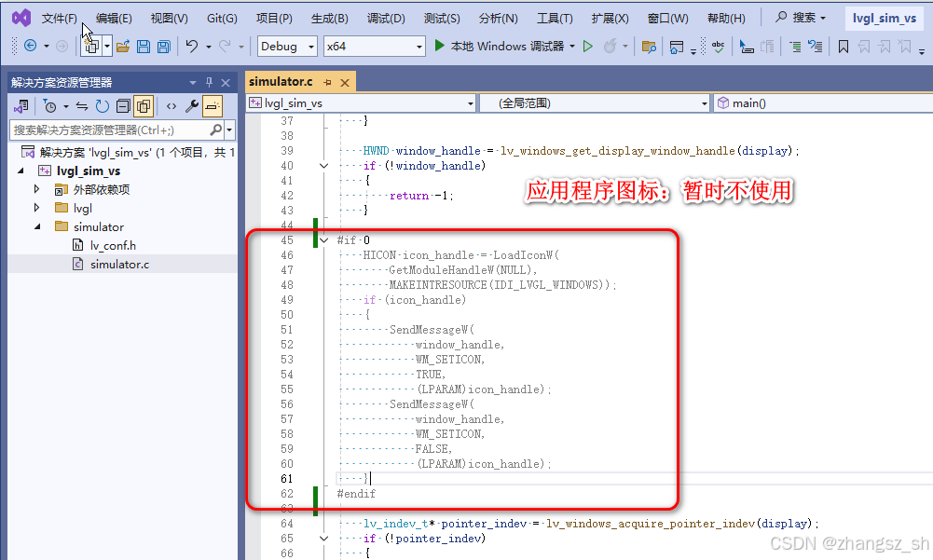Open the x64 platform dropdown
The width and height of the screenshot is (933, 560).
coord(375,46)
